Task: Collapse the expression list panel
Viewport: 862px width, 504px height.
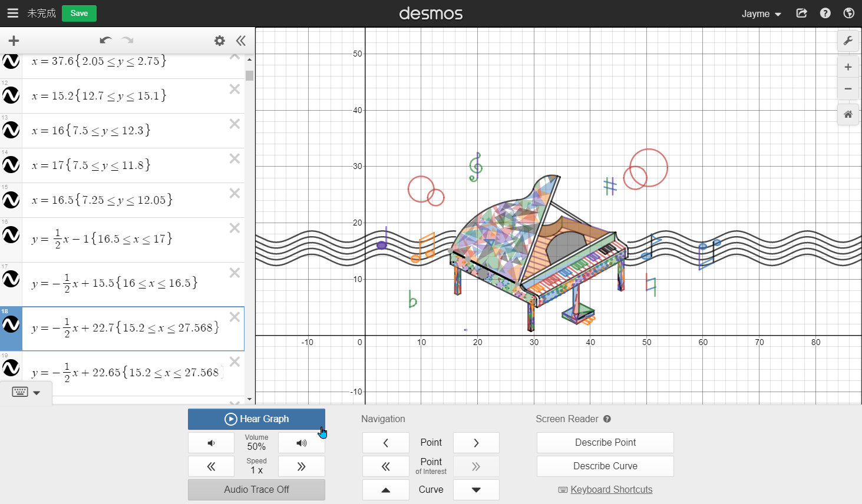Action: pyautogui.click(x=241, y=41)
